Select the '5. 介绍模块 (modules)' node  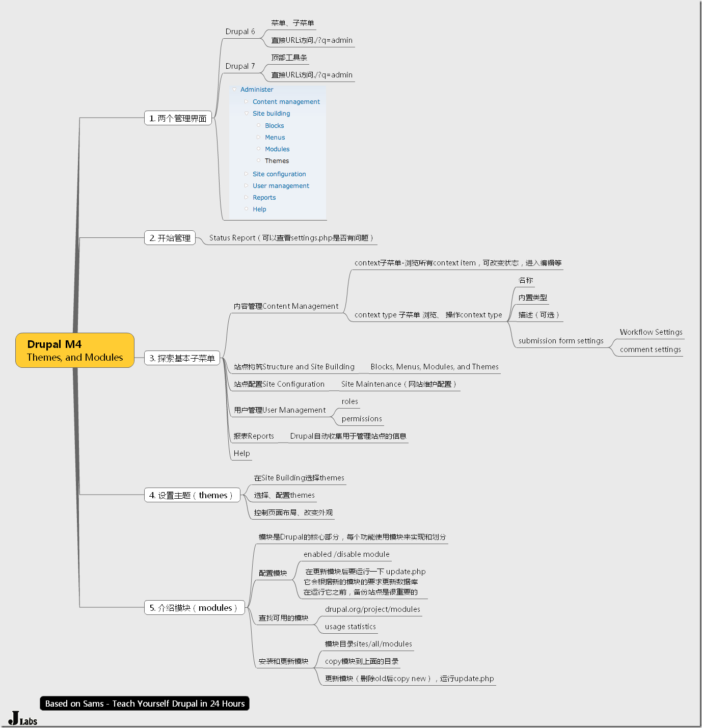195,608
